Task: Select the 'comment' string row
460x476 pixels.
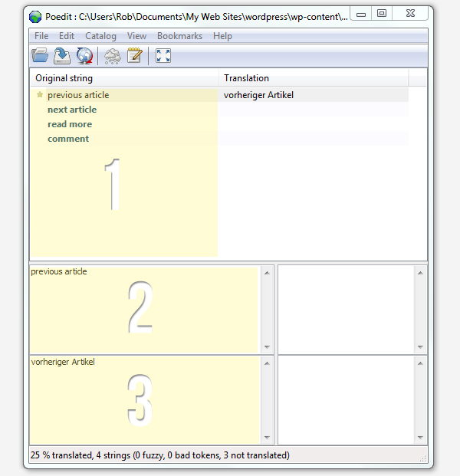Action: pos(219,139)
